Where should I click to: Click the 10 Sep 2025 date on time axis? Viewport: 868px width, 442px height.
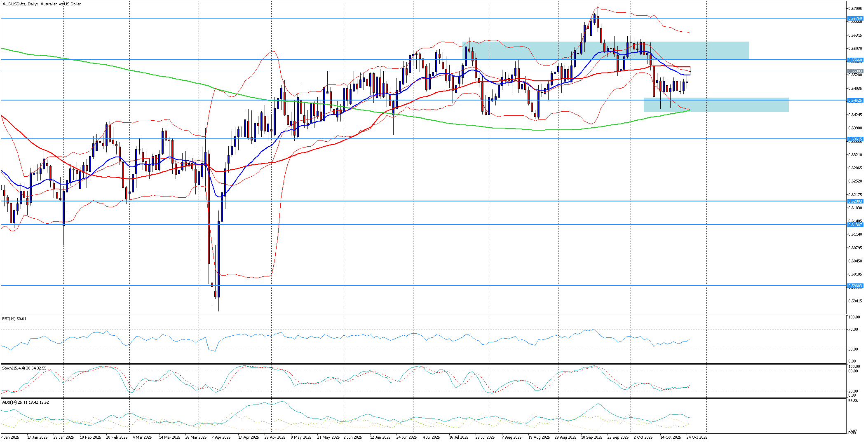pyautogui.click(x=591, y=437)
